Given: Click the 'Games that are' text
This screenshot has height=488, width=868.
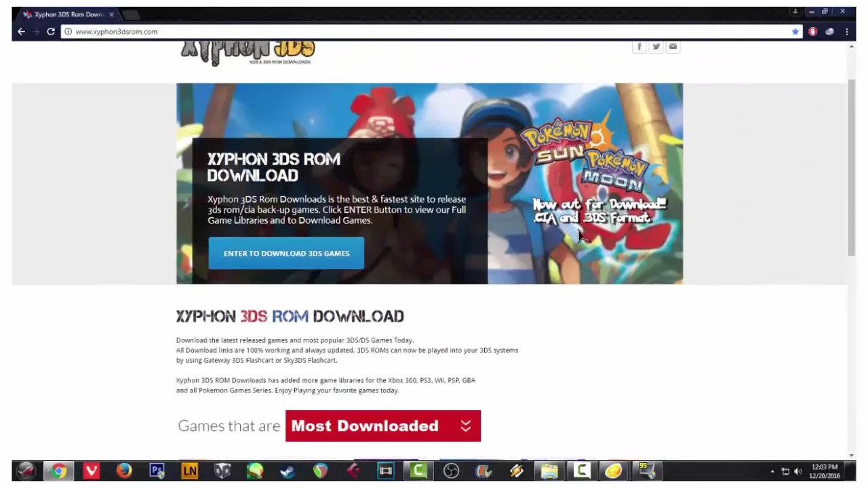Looking at the screenshot, I should [229, 426].
